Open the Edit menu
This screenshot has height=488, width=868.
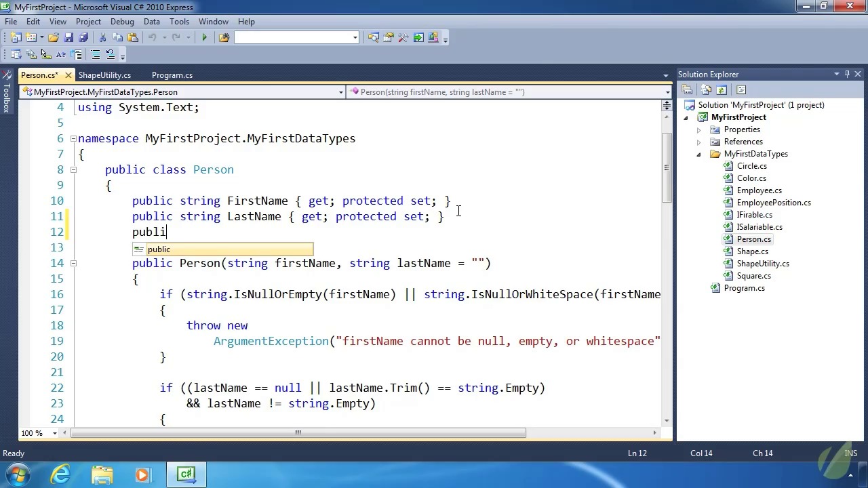[x=33, y=22]
